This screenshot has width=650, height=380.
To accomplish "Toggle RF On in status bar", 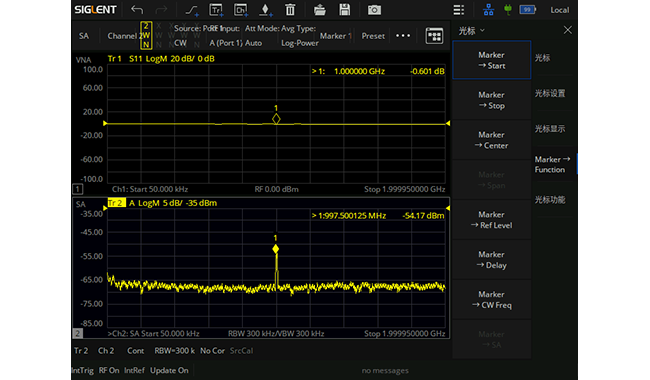I will pyautogui.click(x=109, y=370).
